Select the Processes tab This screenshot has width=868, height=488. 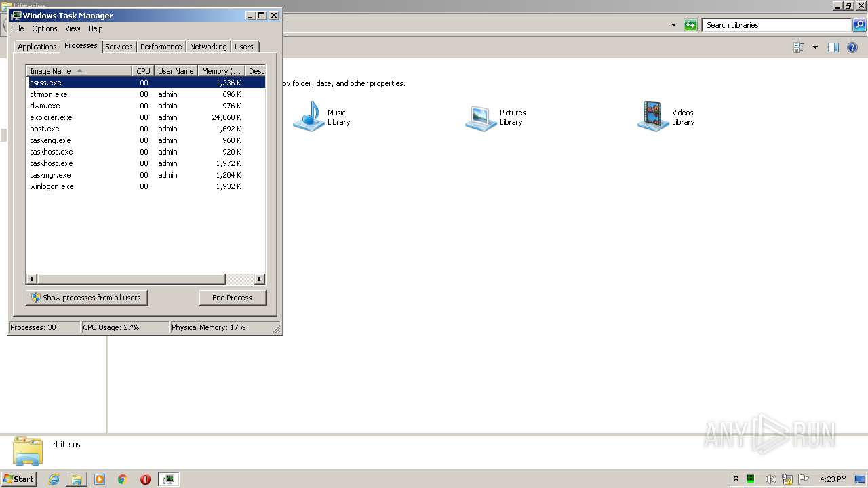[x=81, y=45]
